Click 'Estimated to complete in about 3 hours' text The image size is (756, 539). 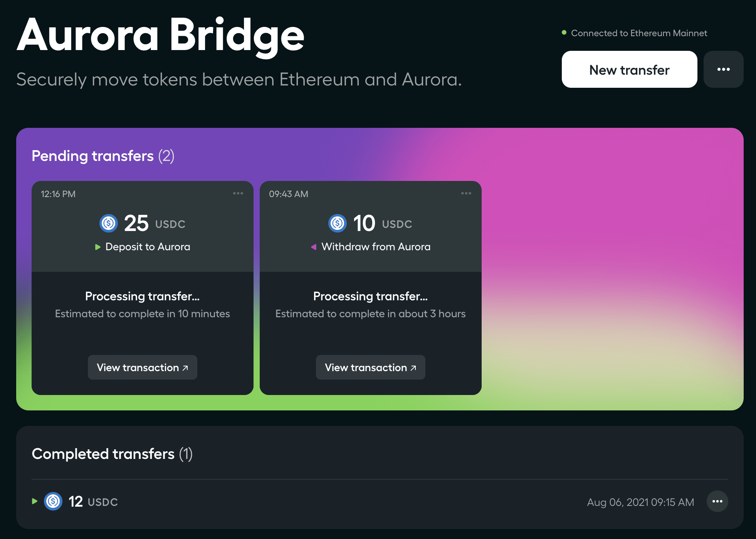click(371, 314)
